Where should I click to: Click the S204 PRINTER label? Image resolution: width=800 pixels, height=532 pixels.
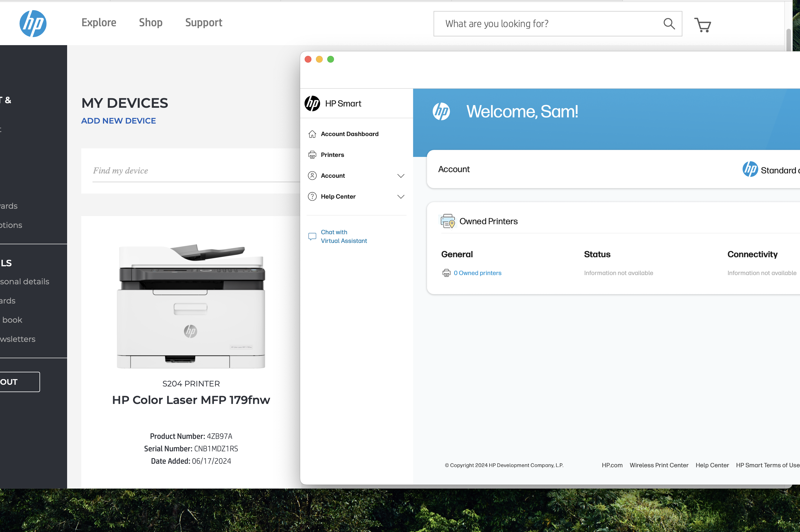191,384
